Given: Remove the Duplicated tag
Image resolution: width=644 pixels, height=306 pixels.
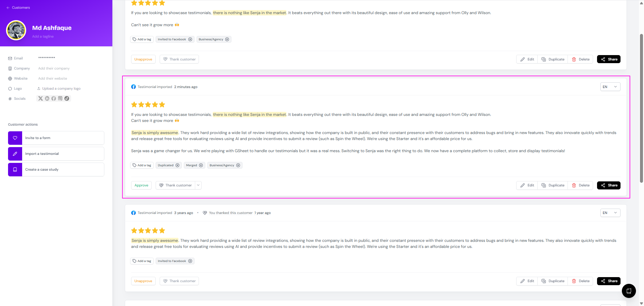Looking at the screenshot, I should click(x=177, y=165).
